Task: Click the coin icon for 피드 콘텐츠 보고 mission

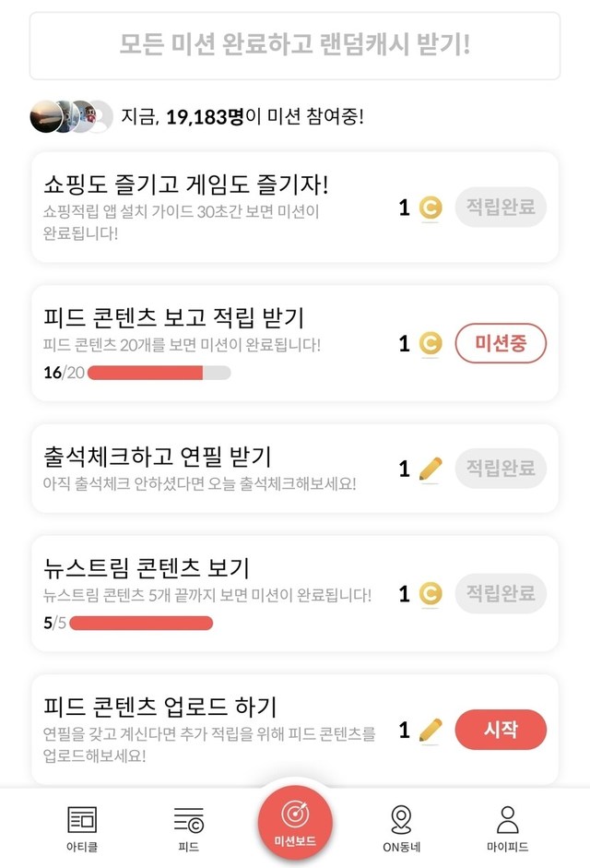Action: click(x=430, y=344)
